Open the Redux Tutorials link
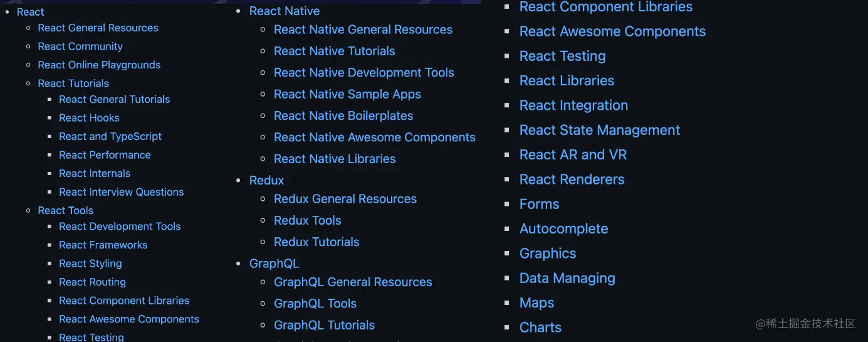 tap(316, 242)
